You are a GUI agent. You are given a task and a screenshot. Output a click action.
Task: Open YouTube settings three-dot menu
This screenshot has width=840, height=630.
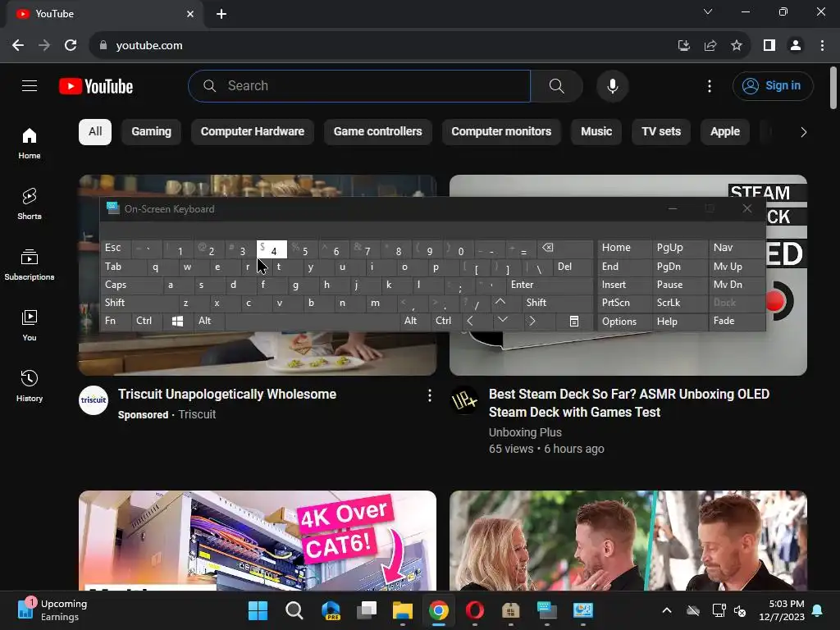(710, 85)
